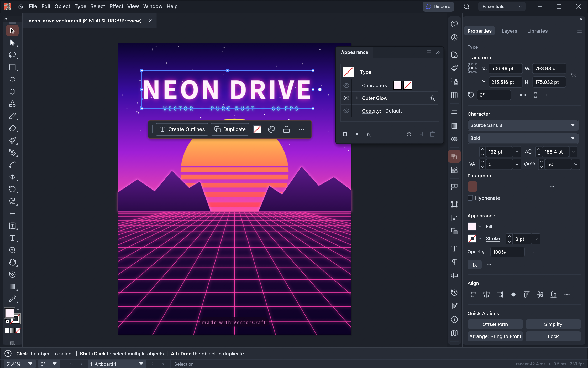Select the Rectangle tool
This screenshot has height=368, width=588.
[x=12, y=67]
